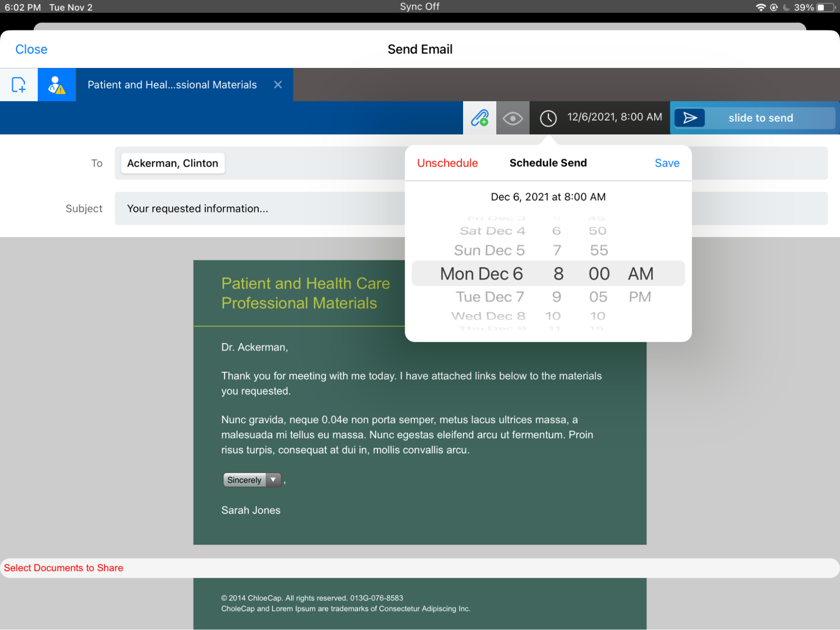This screenshot has width=840, height=630.
Task: Click the clock schedule icon
Action: pos(548,118)
